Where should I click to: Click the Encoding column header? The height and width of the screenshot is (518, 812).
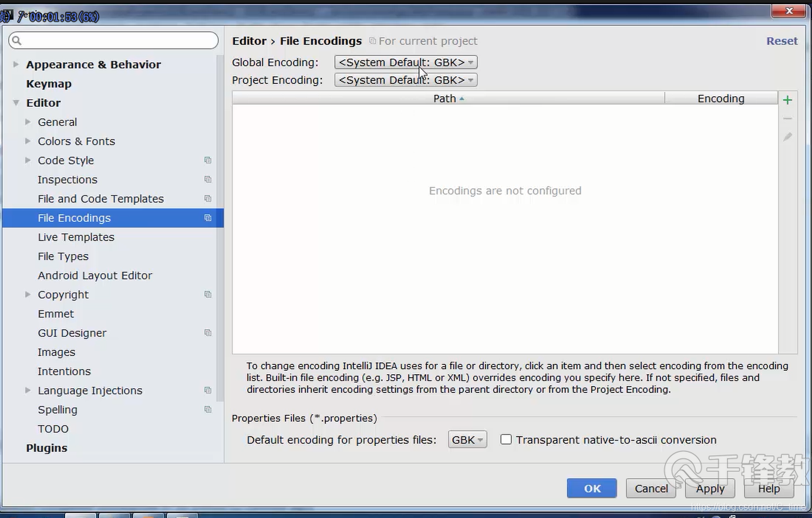pyautogui.click(x=721, y=99)
